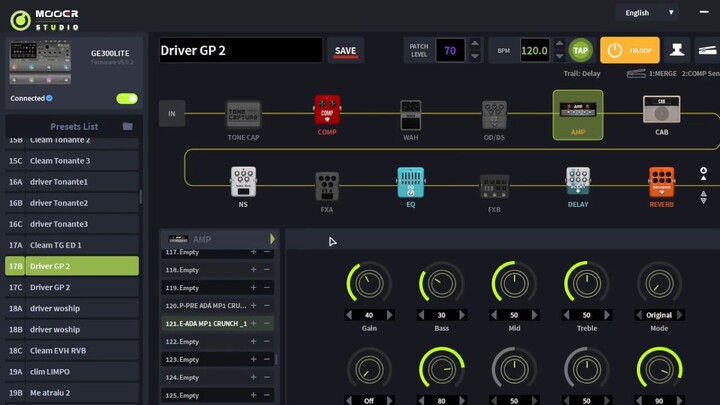Select the OD/DS pedal block

pyautogui.click(x=494, y=115)
